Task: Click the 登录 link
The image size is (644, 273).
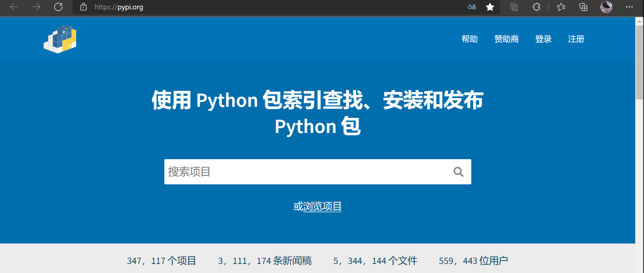Action: tap(543, 39)
